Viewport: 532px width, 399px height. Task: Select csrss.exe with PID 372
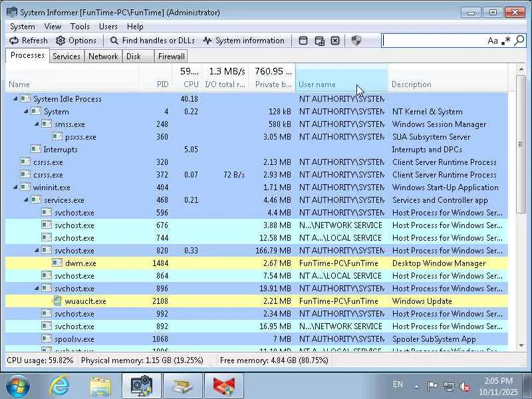(x=257, y=175)
